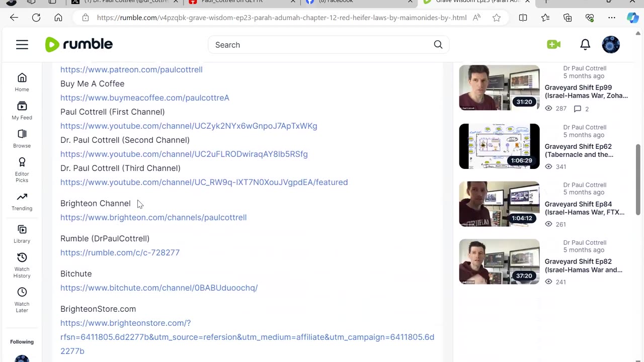
Task: Open the upload video camera icon
Action: 553,45
